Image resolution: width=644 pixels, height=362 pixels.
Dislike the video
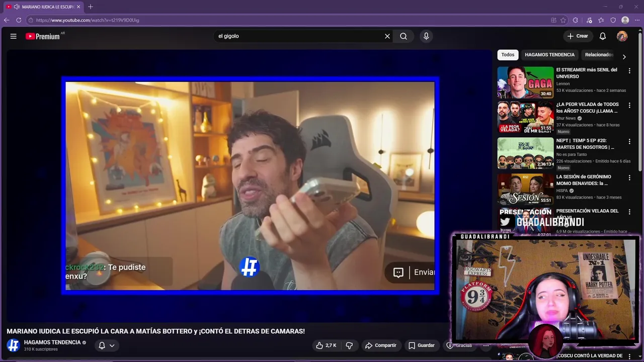(349, 345)
